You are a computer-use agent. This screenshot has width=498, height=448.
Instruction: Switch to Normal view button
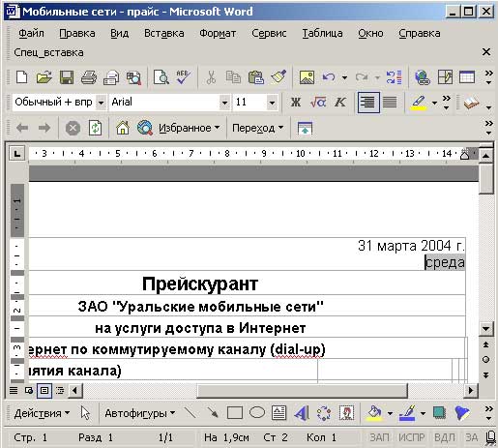pos(14,391)
